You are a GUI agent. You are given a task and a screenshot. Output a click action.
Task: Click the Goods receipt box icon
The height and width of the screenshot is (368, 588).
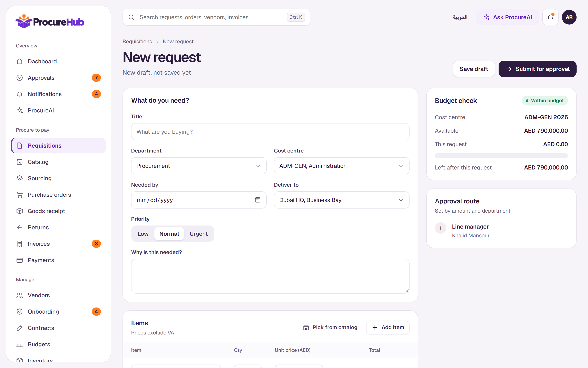pos(20,211)
